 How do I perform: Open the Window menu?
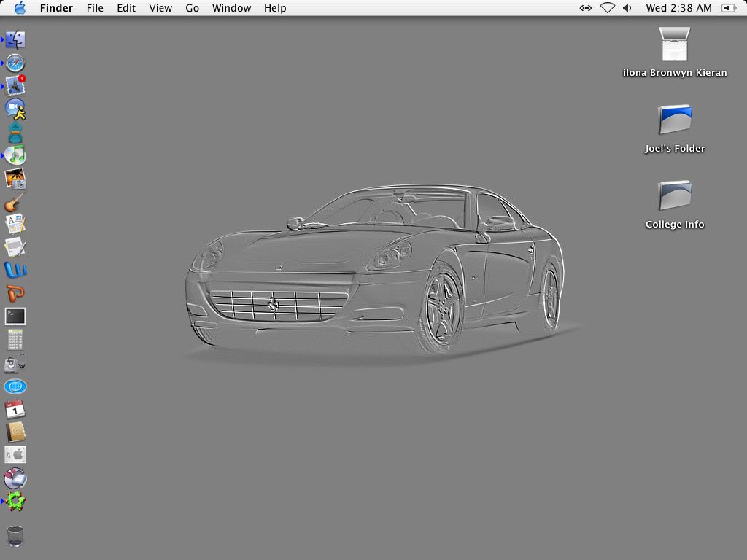231,8
